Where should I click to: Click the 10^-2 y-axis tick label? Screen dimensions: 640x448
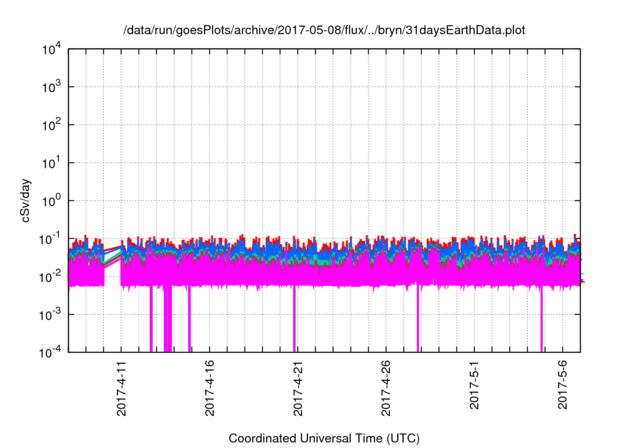tap(50, 277)
